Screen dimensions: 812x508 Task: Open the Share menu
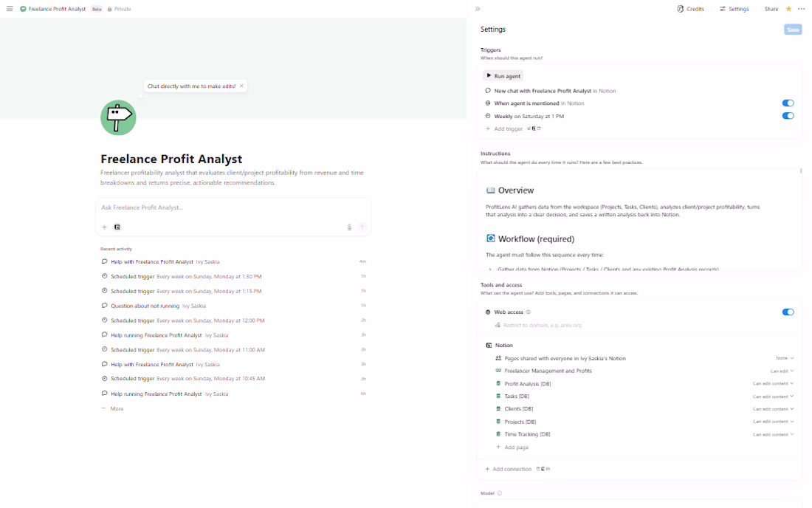point(771,9)
